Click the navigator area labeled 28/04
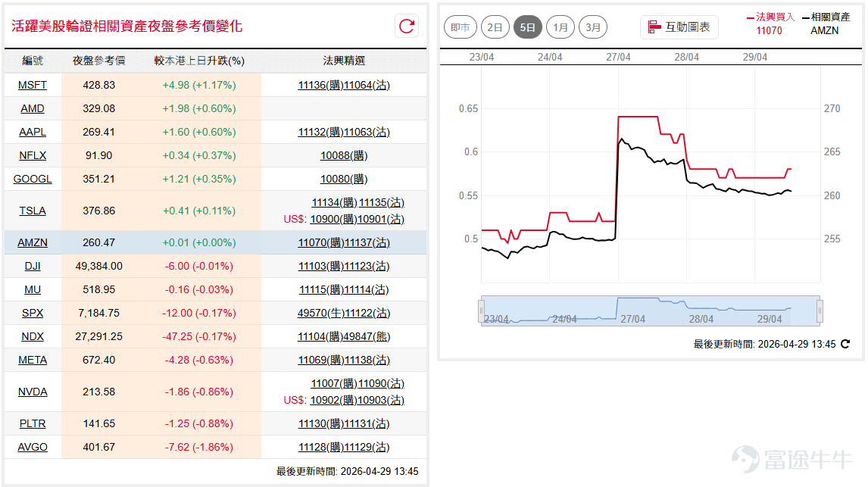Viewport: 868px width, 487px height. pyautogui.click(x=701, y=320)
